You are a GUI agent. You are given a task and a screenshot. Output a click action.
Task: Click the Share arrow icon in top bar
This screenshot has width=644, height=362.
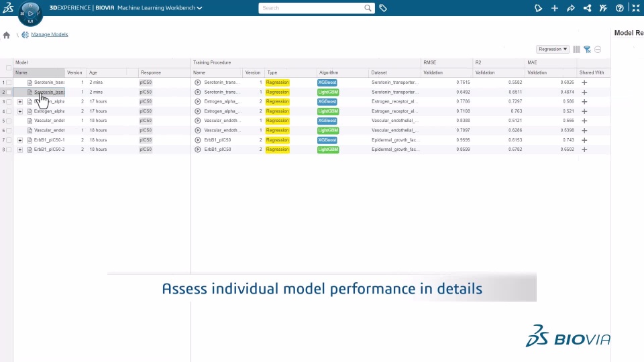[570, 8]
